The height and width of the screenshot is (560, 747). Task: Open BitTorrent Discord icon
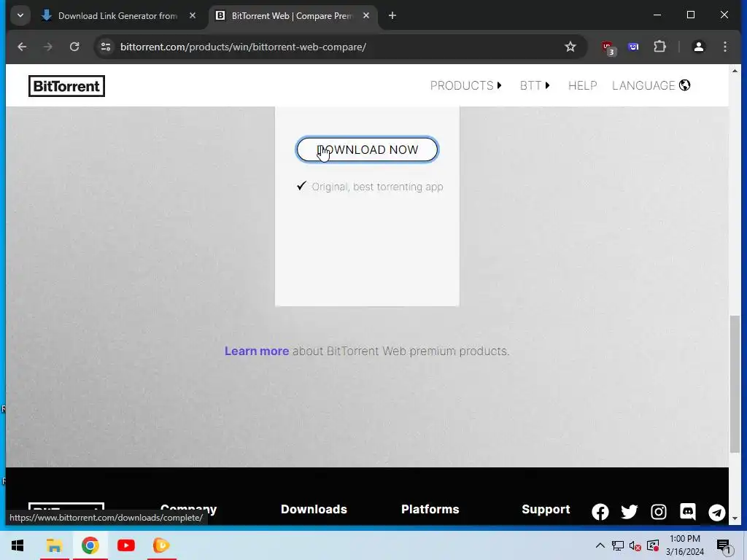(x=687, y=512)
